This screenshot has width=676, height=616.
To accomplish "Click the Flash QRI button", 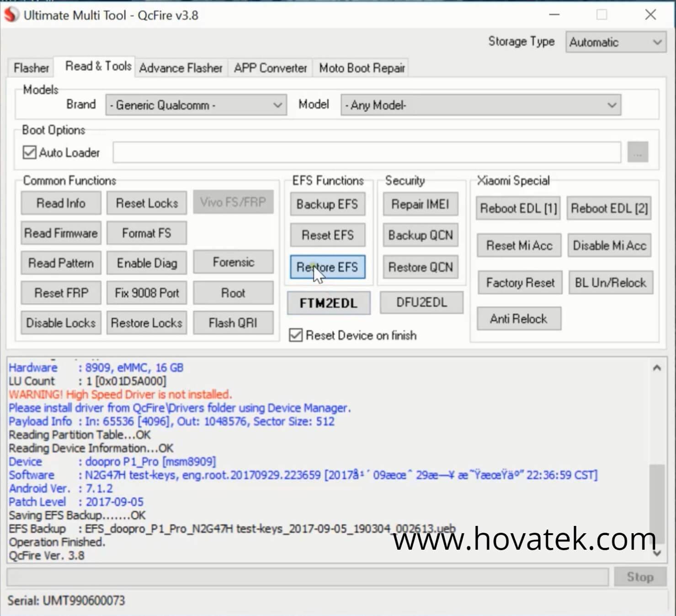I will click(x=234, y=323).
